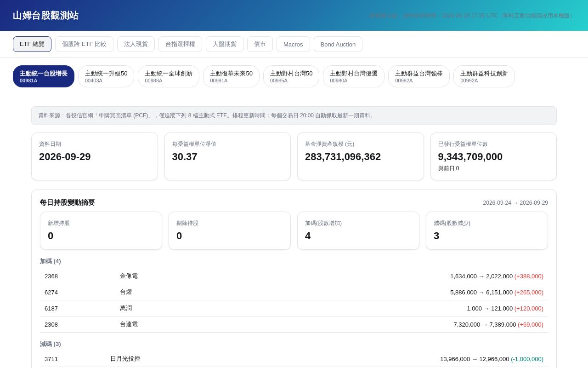Pick ETF 主動群益科技創新 00992A
The width and height of the screenshot is (588, 368).
pos(484,76)
